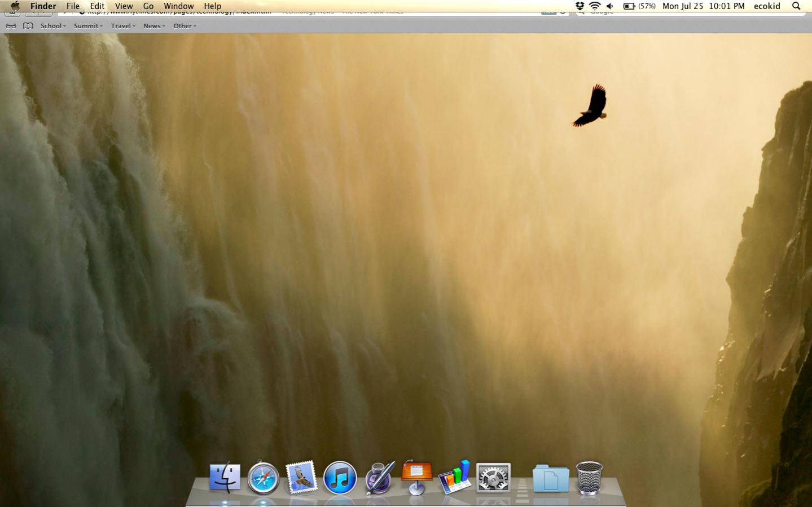This screenshot has height=507, width=812.
Task: Expand the School bookmarks folder
Action: click(x=53, y=26)
